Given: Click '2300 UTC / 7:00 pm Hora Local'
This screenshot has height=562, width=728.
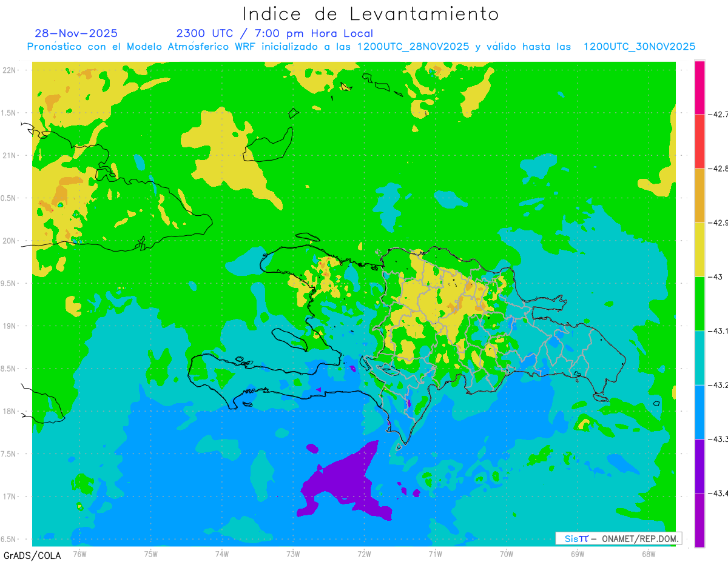Looking at the screenshot, I should point(274,33).
